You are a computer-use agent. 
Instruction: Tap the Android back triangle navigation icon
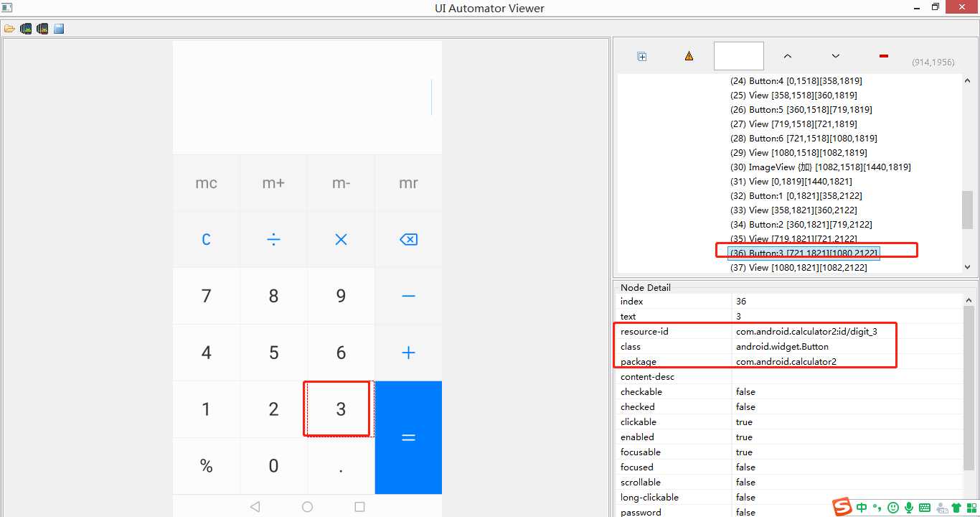[x=255, y=506]
